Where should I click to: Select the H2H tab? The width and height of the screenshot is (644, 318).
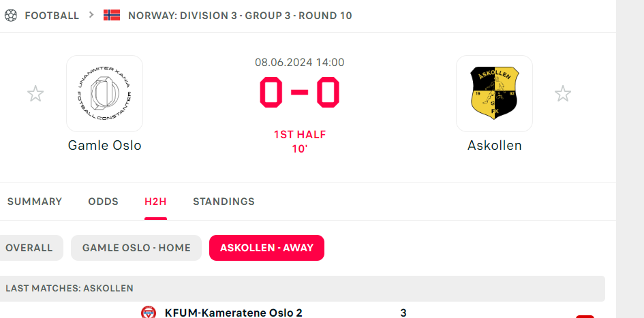click(x=155, y=202)
